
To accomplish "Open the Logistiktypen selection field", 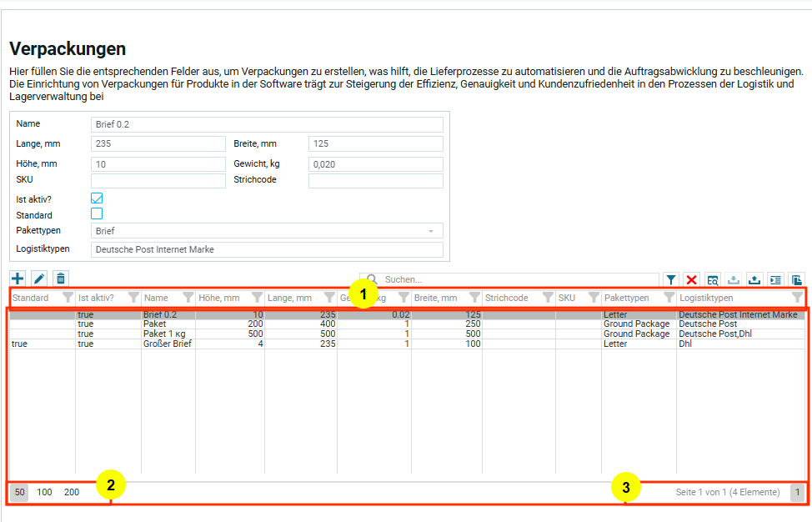I will pos(267,249).
